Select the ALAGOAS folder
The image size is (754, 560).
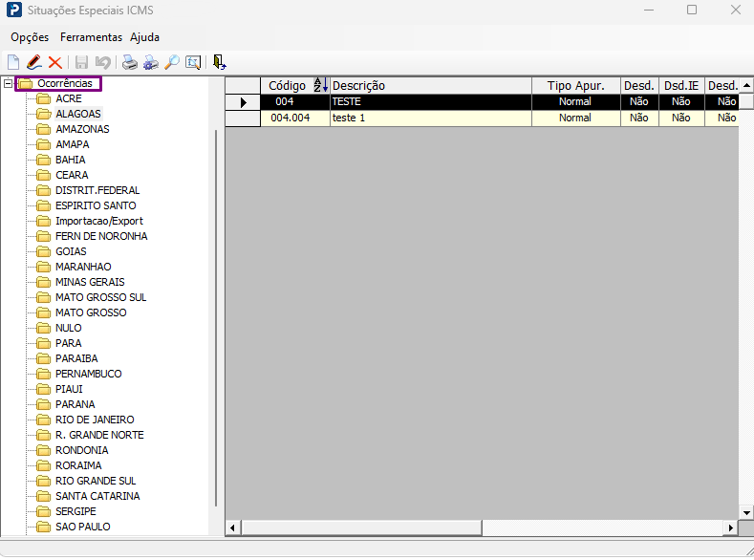78,114
